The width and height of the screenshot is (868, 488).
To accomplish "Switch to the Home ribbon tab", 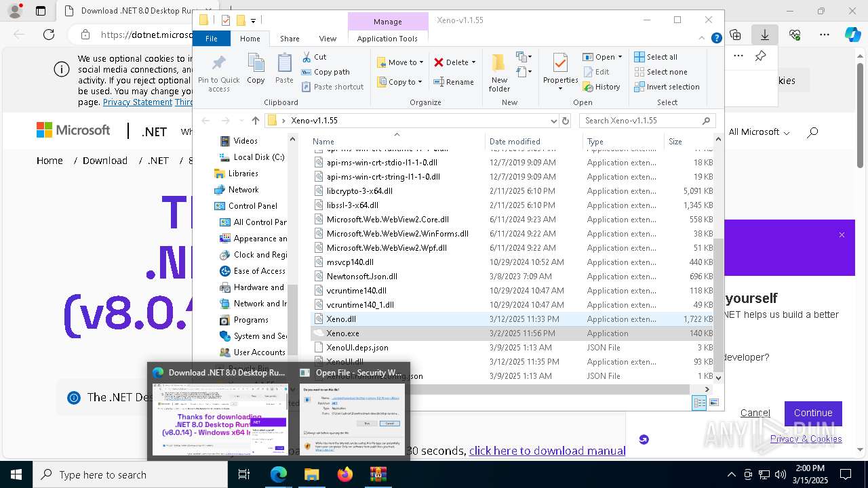I will (250, 39).
